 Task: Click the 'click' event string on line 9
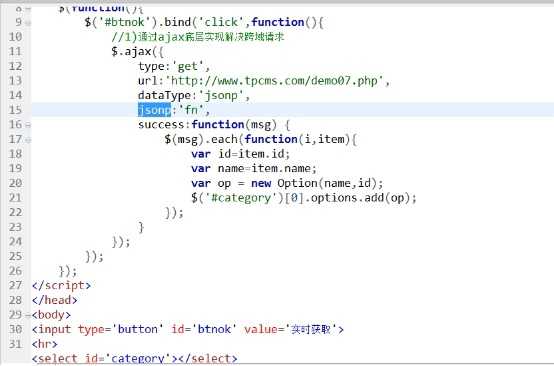coord(221,22)
